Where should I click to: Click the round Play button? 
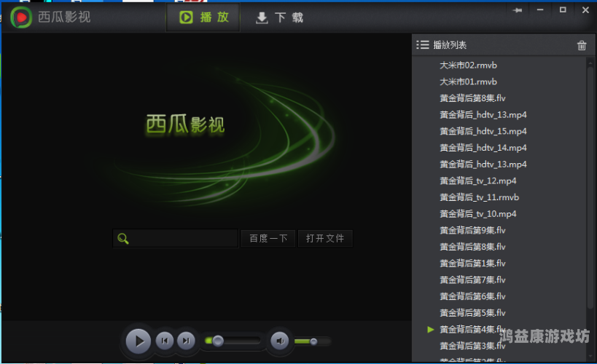138,340
